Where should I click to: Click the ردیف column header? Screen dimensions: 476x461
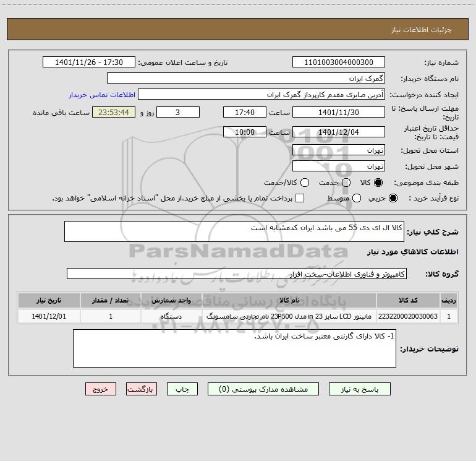(x=449, y=300)
